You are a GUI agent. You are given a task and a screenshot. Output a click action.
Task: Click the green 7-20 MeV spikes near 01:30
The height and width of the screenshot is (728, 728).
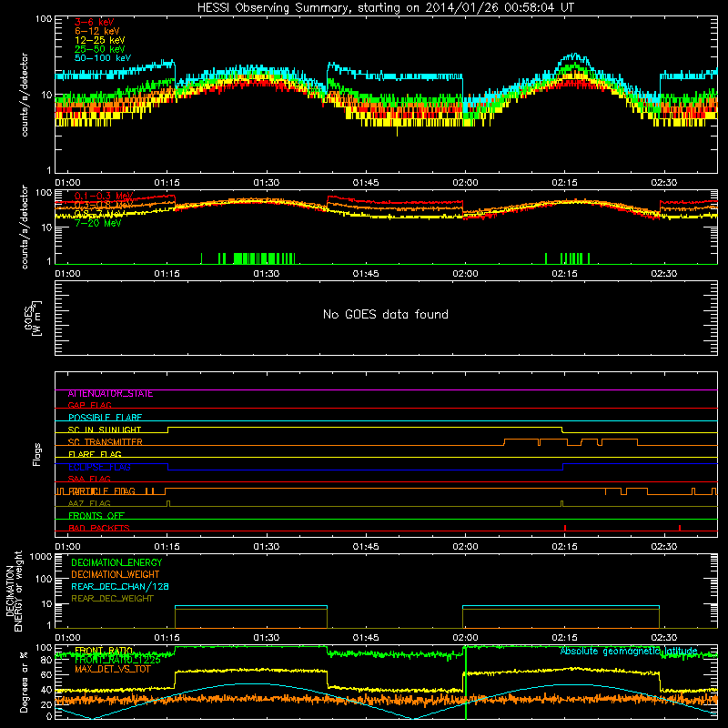pyautogui.click(x=264, y=258)
